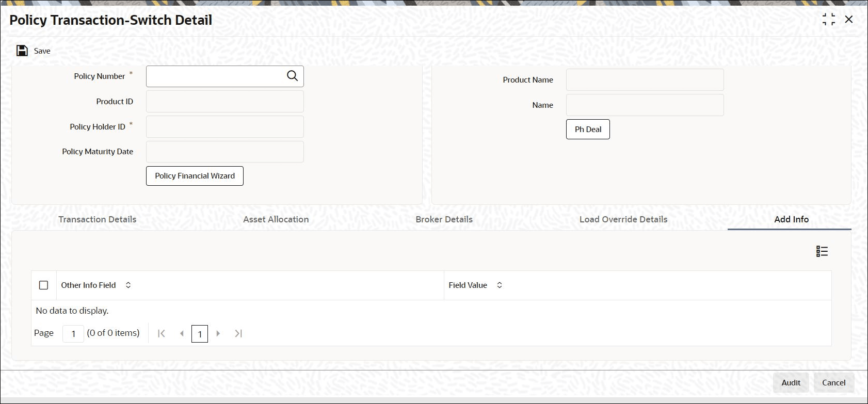Select current page 1 in pagination

200,334
